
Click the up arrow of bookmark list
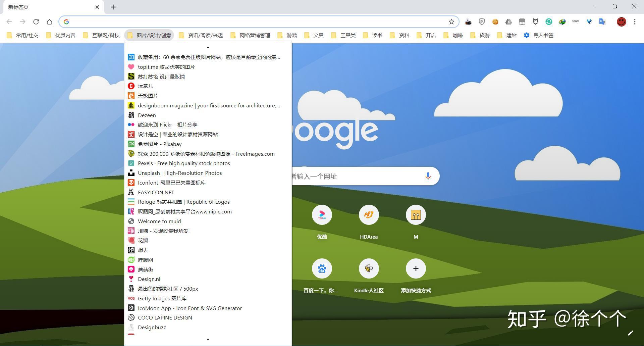pyautogui.click(x=208, y=47)
